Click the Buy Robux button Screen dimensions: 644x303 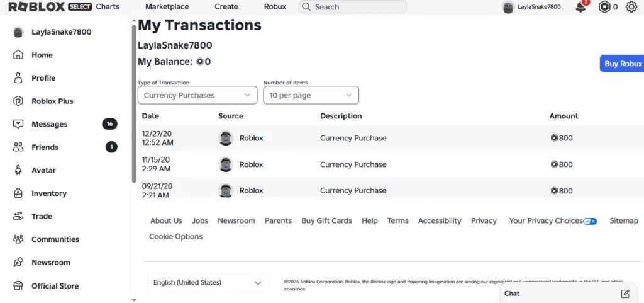[622, 64]
